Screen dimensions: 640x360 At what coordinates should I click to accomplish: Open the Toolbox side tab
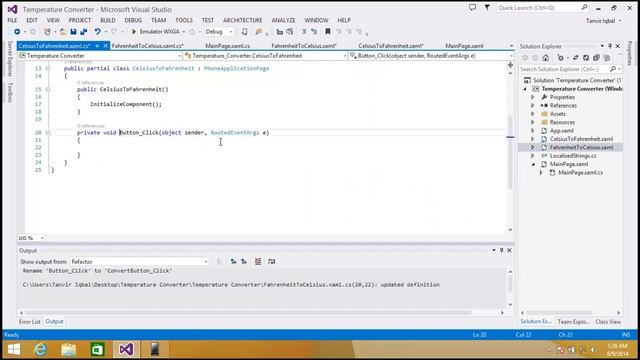click(x=10, y=92)
